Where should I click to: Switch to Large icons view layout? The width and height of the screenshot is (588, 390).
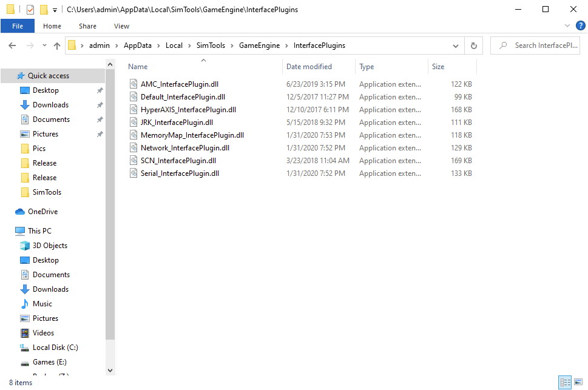tap(578, 382)
